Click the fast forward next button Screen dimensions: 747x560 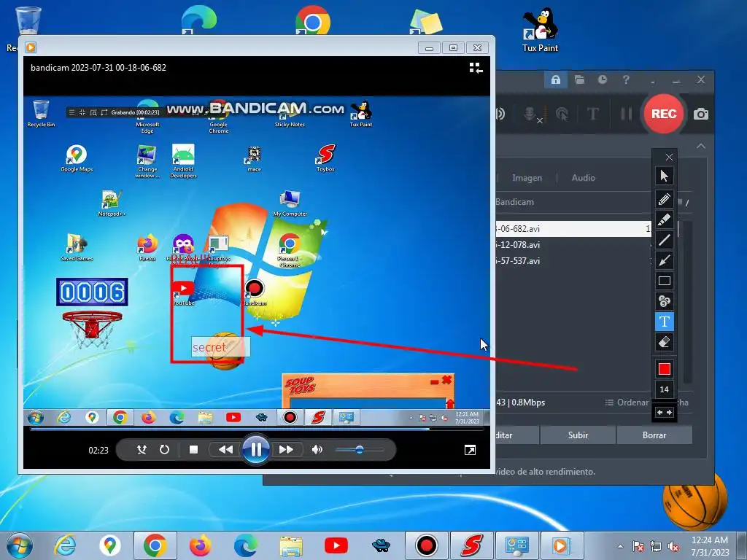[286, 449]
